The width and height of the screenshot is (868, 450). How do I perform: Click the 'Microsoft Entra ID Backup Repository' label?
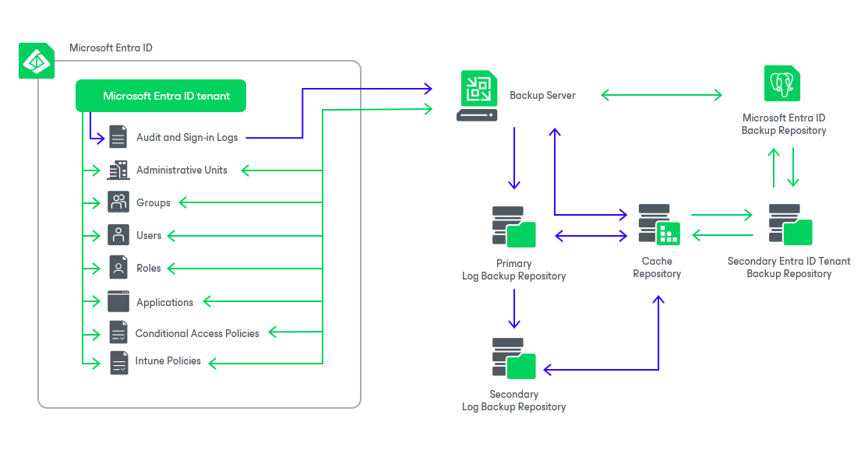click(784, 125)
